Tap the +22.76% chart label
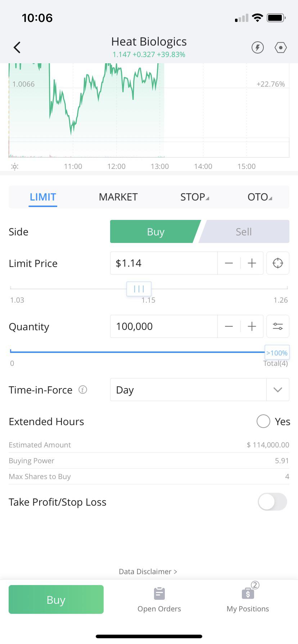 [271, 84]
